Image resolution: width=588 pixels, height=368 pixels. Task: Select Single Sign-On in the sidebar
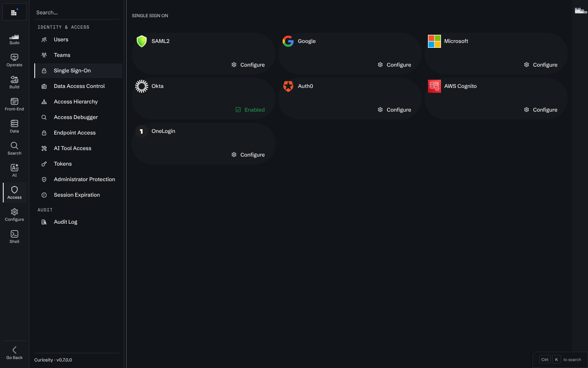point(78,71)
